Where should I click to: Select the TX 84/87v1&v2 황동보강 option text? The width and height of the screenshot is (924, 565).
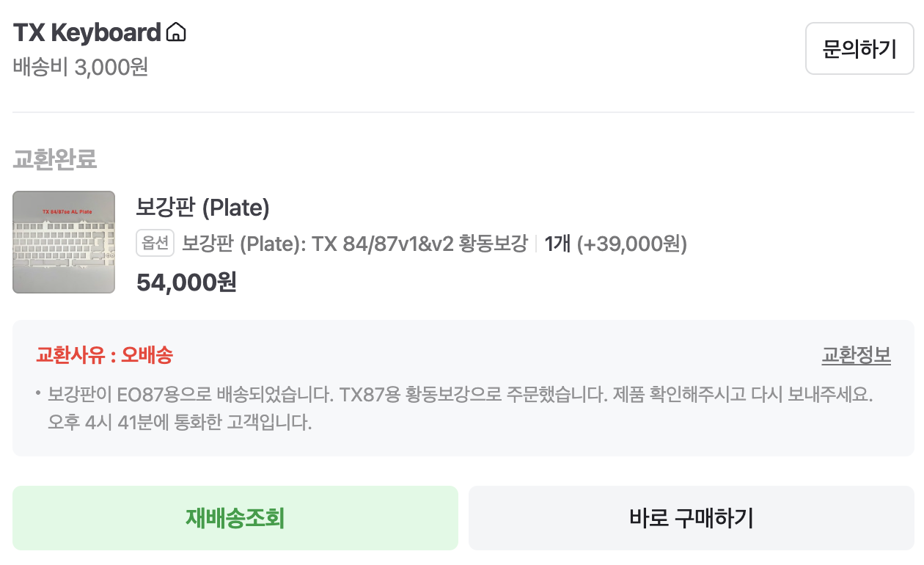354,244
